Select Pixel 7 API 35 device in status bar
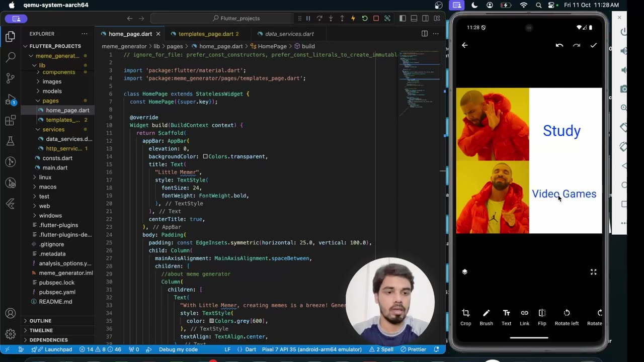 312,349
